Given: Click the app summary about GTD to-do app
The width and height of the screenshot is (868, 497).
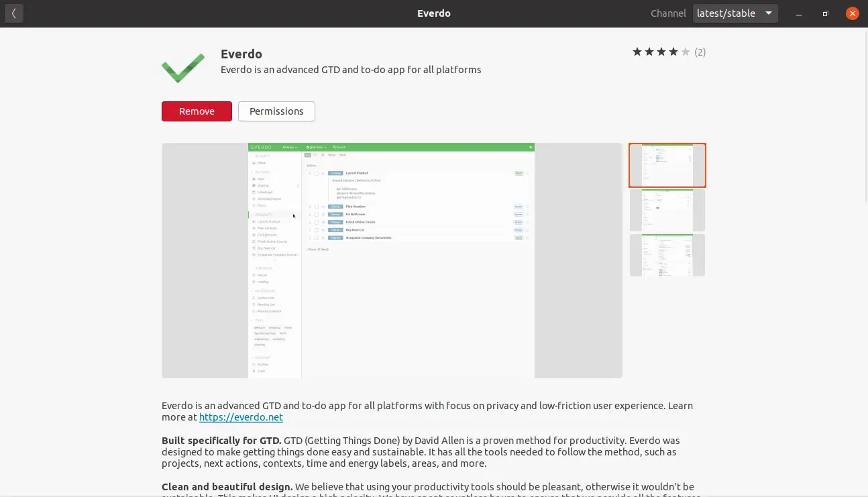Looking at the screenshot, I should (x=351, y=70).
